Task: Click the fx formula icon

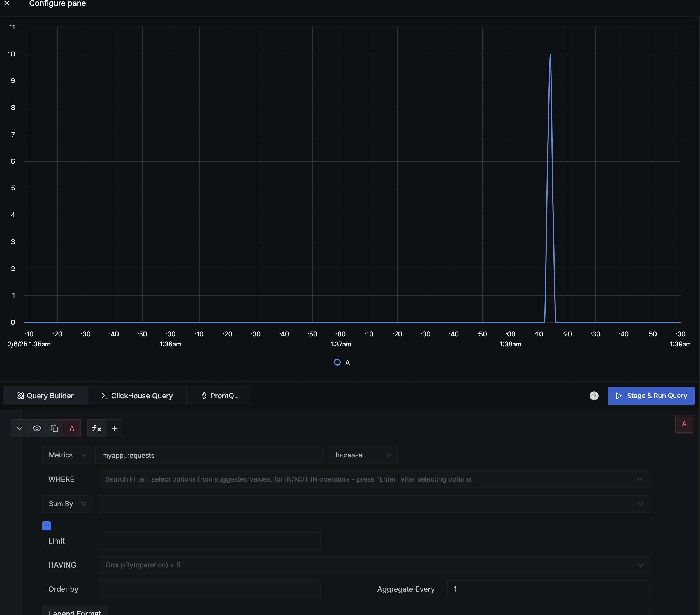Action: [x=97, y=428]
